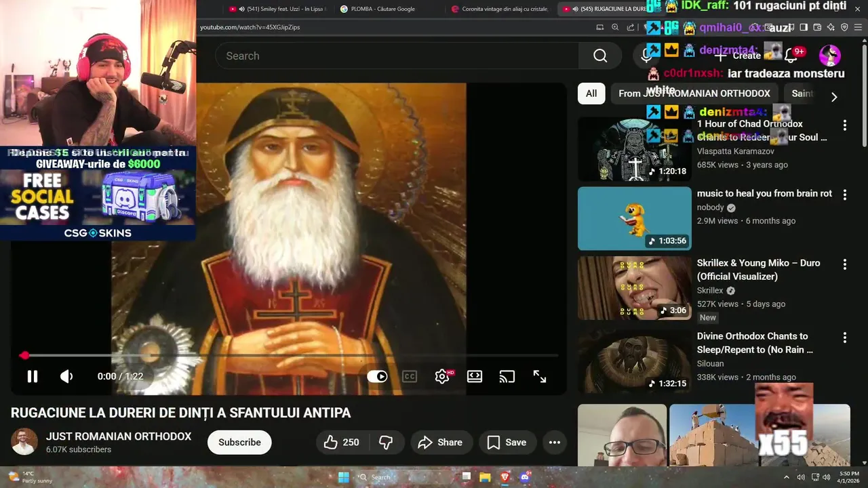Open 'Divine Orthodox Chants' thumbnail
Image resolution: width=868 pixels, height=488 pixels.
(x=635, y=361)
